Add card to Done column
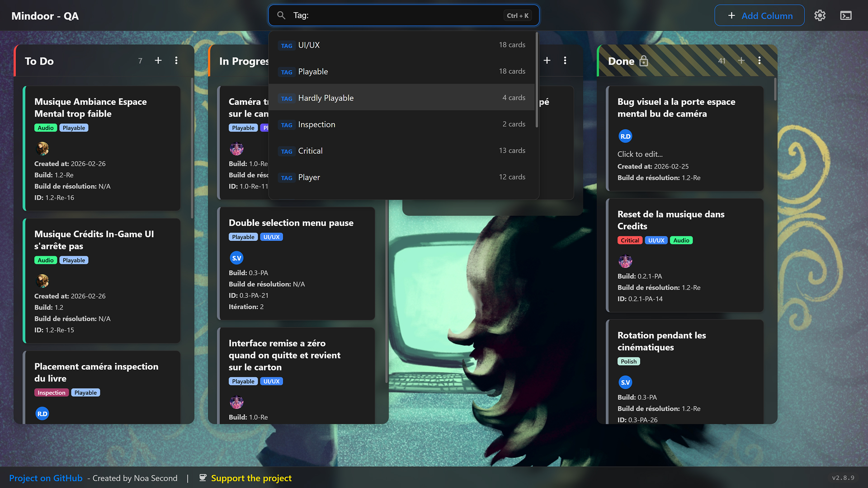 click(x=741, y=61)
